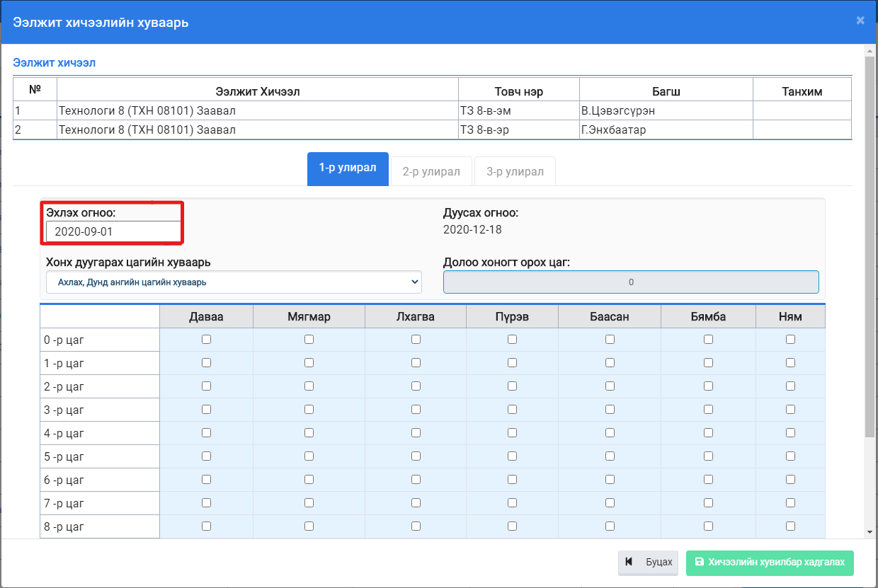Switch to the 2-р улирал tab
This screenshot has height=588, width=878.
pos(431,171)
